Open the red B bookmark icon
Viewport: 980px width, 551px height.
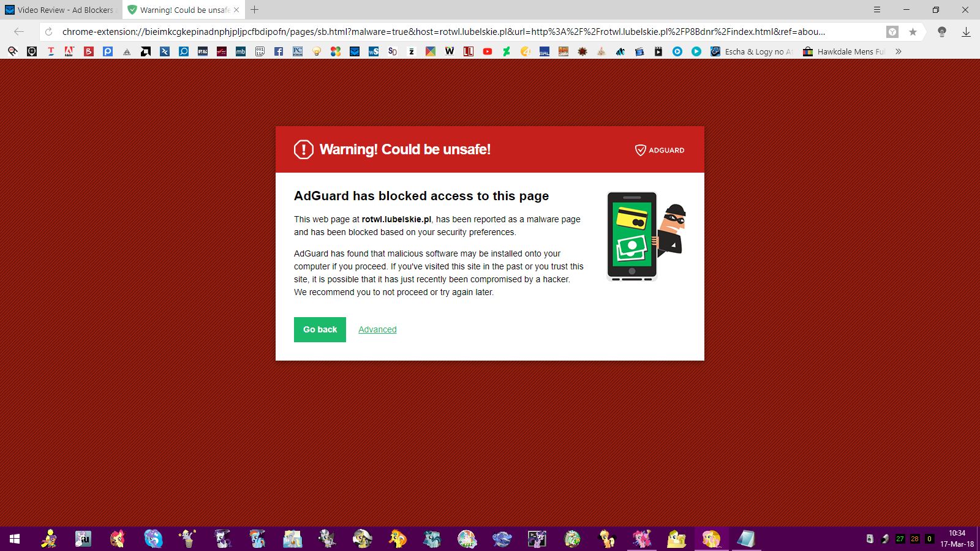tap(89, 51)
